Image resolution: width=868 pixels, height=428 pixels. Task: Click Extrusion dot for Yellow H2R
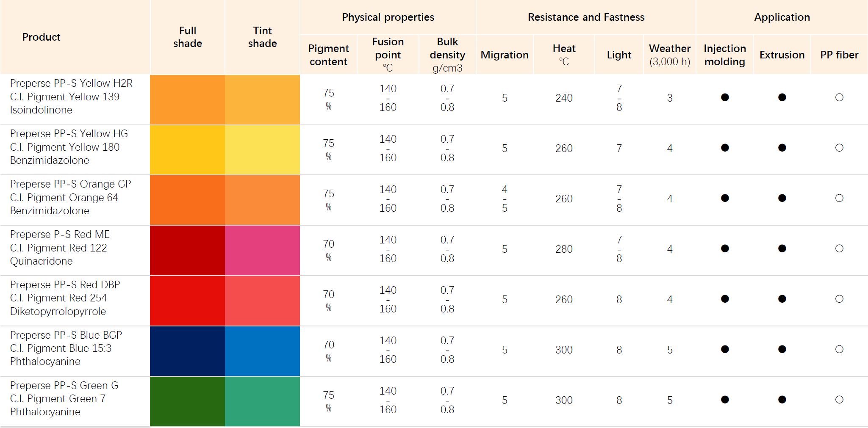point(782,97)
